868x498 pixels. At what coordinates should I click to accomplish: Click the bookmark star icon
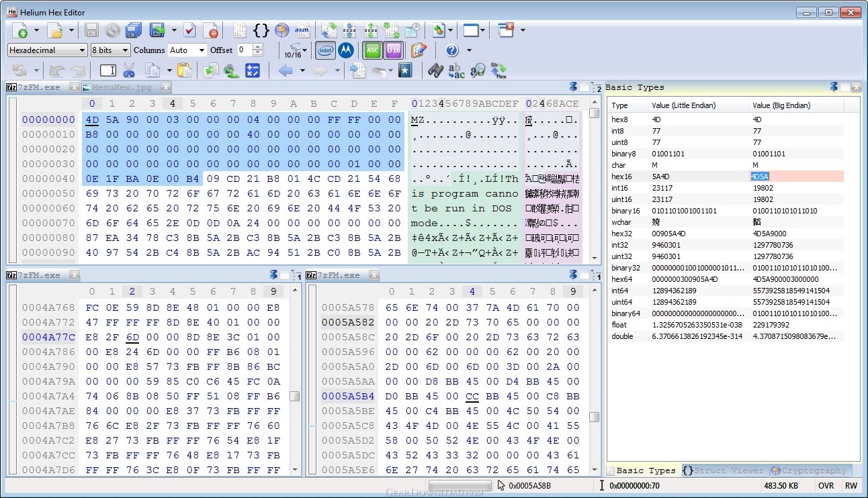[405, 70]
